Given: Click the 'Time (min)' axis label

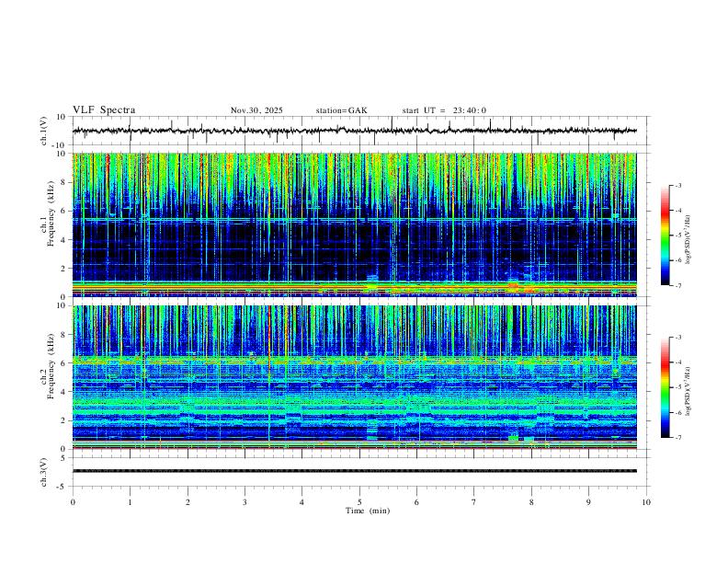Looking at the screenshot, I should [368, 511].
